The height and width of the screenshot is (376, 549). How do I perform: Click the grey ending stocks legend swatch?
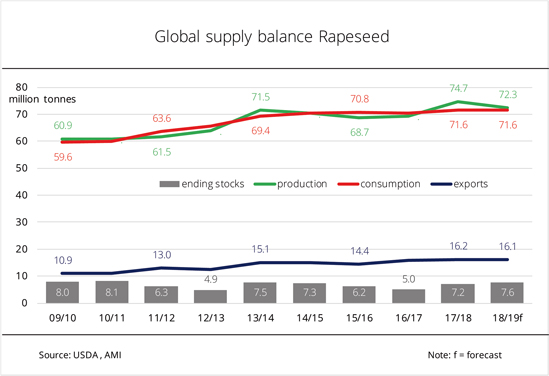169,184
